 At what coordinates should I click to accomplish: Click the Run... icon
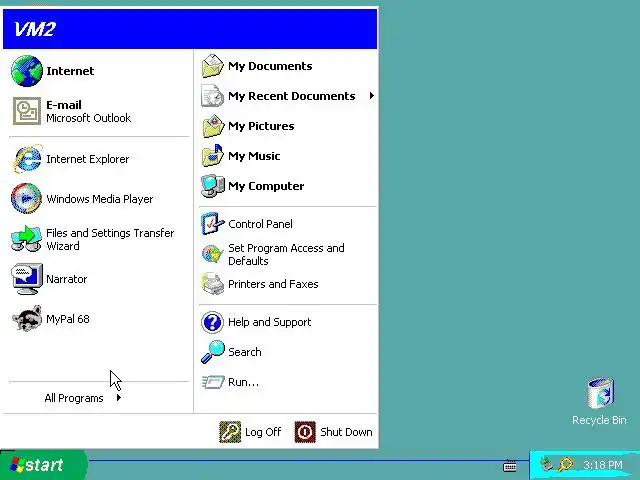213,382
